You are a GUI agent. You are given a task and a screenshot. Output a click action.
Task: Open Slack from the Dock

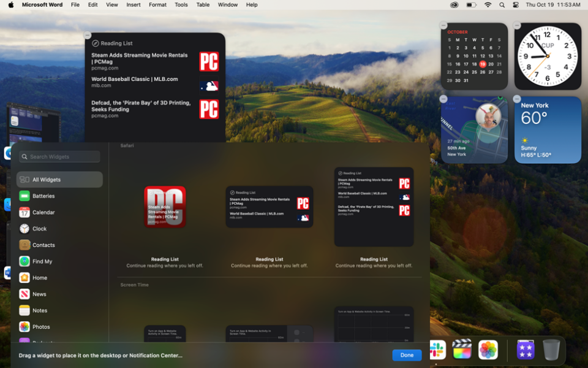click(x=437, y=350)
